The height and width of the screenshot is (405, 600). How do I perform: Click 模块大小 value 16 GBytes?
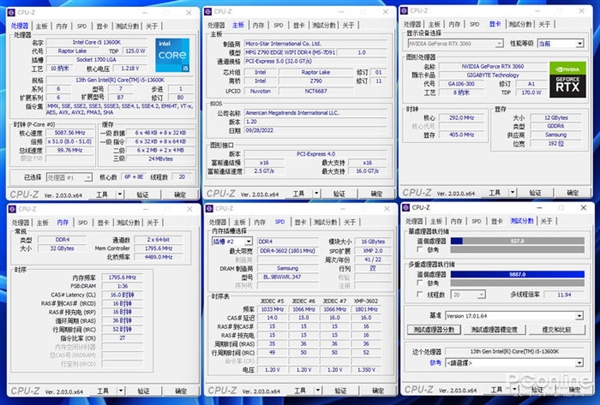click(x=373, y=242)
